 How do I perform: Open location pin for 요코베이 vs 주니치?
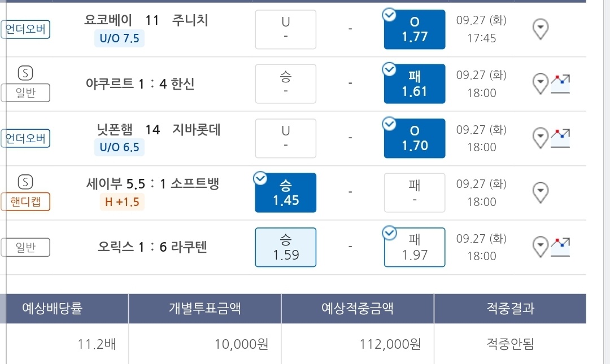coord(541,29)
